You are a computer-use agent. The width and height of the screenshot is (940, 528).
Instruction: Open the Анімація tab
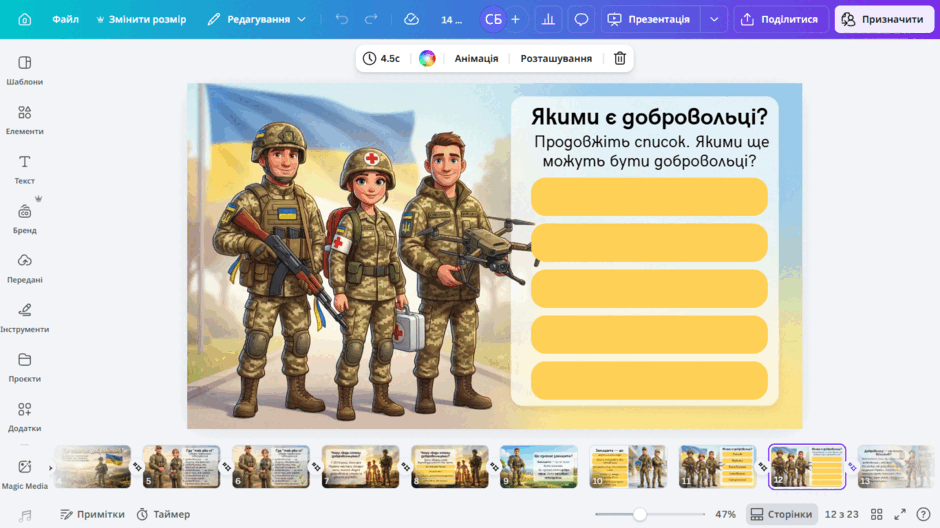point(476,58)
